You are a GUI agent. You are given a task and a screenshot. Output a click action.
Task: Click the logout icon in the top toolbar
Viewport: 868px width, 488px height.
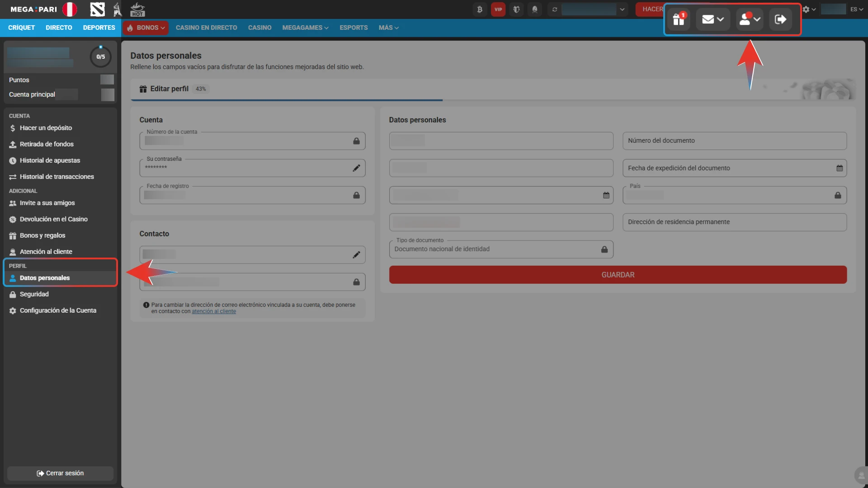(781, 19)
